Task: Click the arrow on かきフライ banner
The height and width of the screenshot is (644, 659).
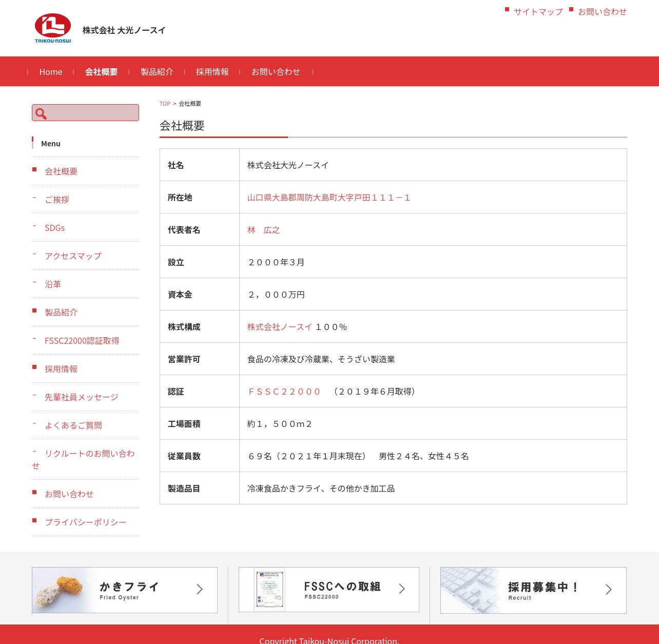Action: pos(200,590)
